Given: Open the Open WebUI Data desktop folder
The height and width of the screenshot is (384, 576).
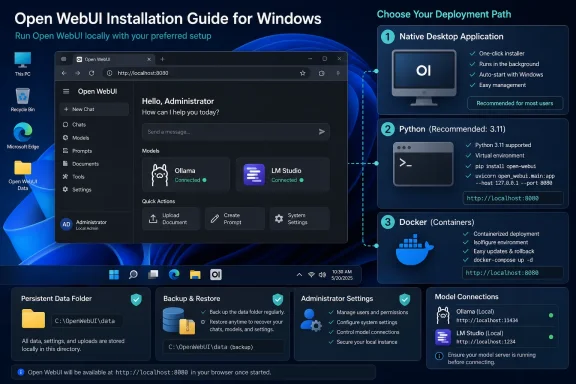Looking at the screenshot, I should click(x=22, y=175).
